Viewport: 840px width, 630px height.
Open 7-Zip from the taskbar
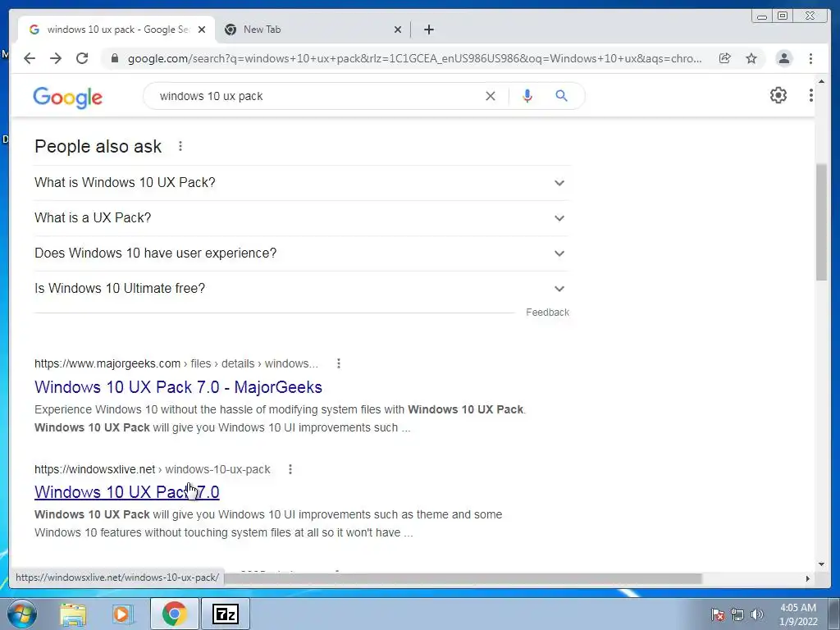[x=226, y=614]
